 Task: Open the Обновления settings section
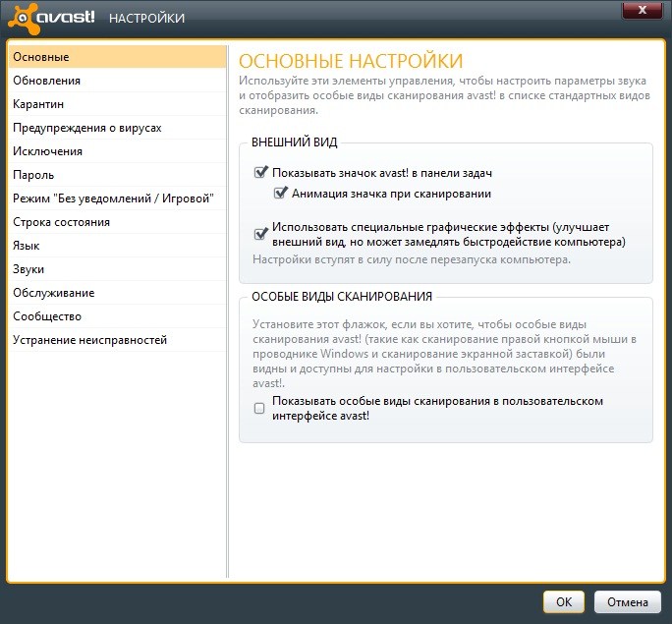pos(118,81)
